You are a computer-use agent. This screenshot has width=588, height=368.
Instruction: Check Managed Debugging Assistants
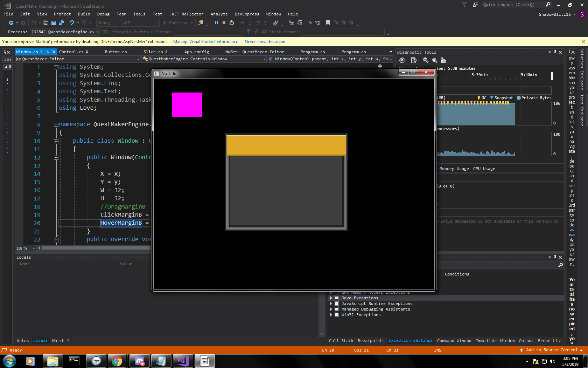(x=337, y=309)
